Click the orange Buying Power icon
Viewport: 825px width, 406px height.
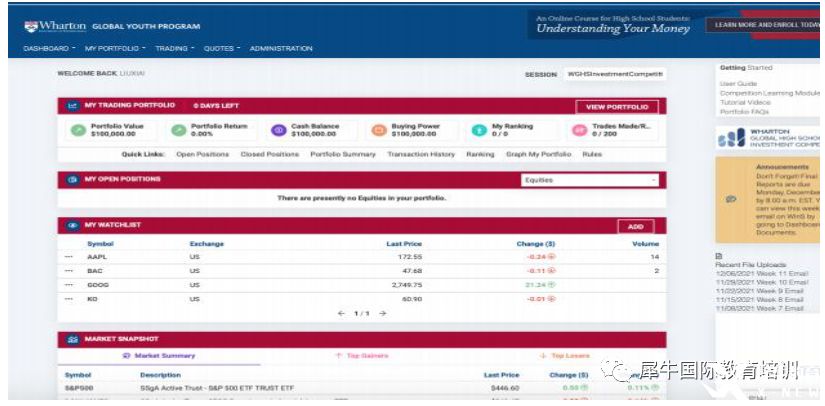(x=379, y=130)
